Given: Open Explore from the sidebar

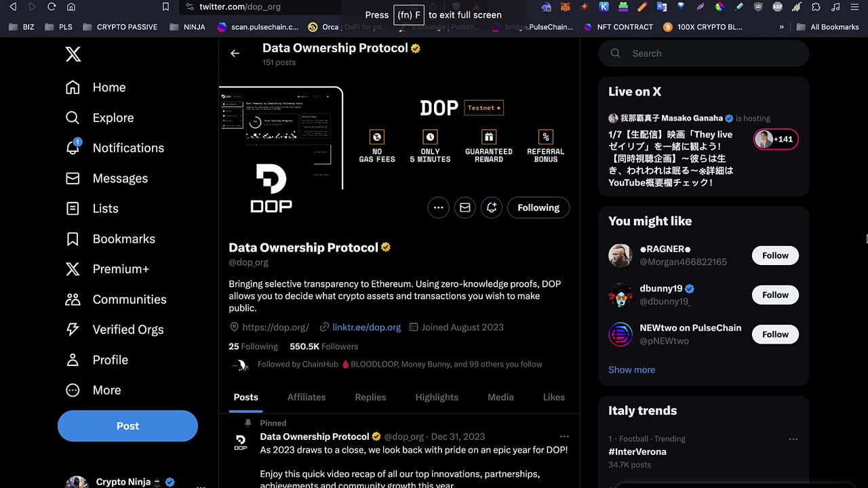Looking at the screenshot, I should click(100, 118).
